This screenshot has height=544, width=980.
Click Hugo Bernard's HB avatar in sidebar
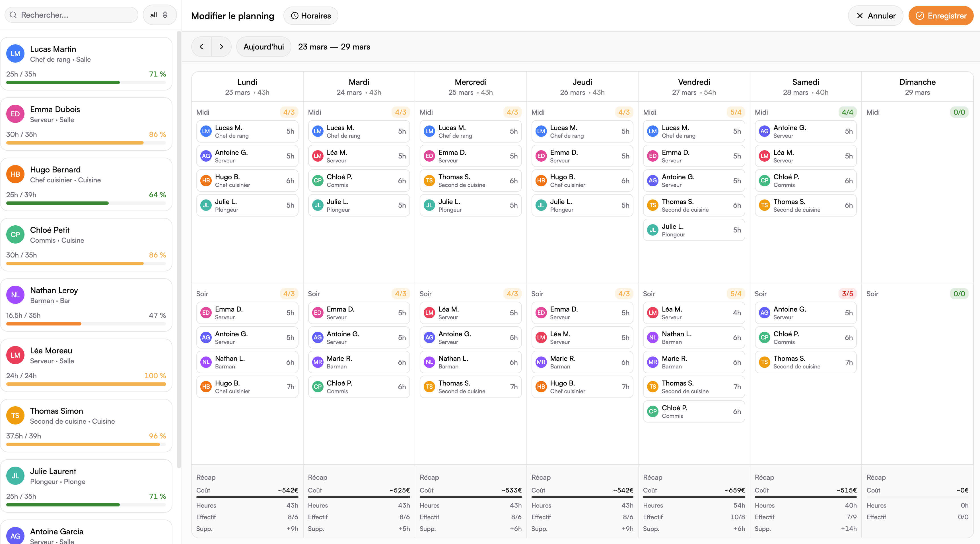coord(15,174)
